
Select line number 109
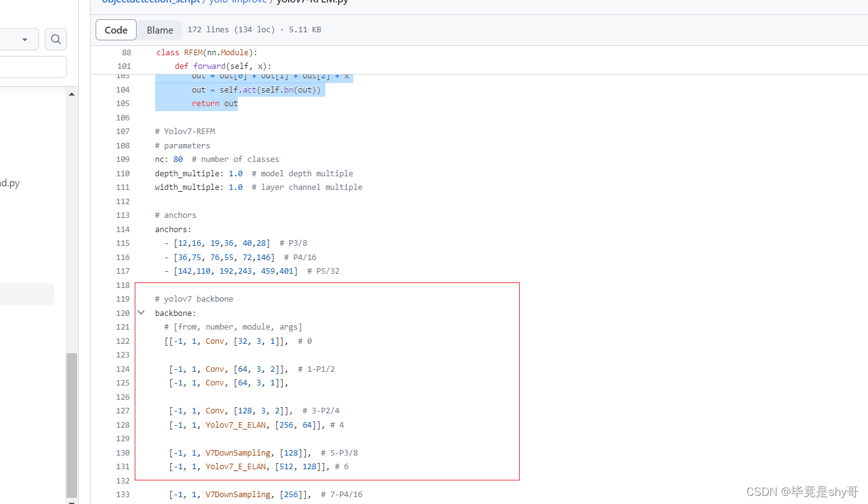coord(123,160)
